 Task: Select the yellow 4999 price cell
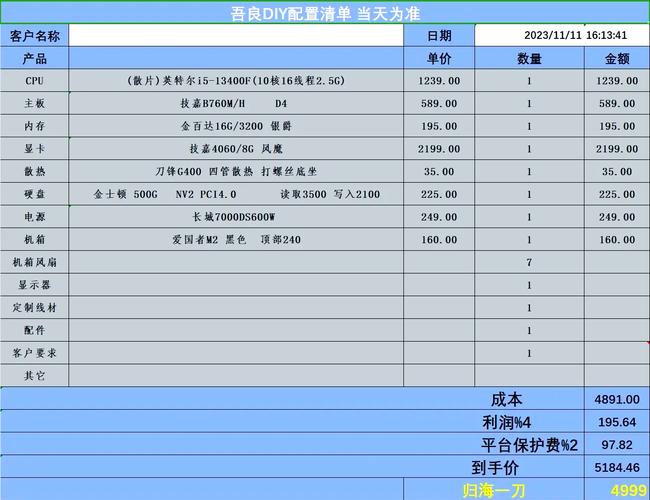(x=617, y=490)
